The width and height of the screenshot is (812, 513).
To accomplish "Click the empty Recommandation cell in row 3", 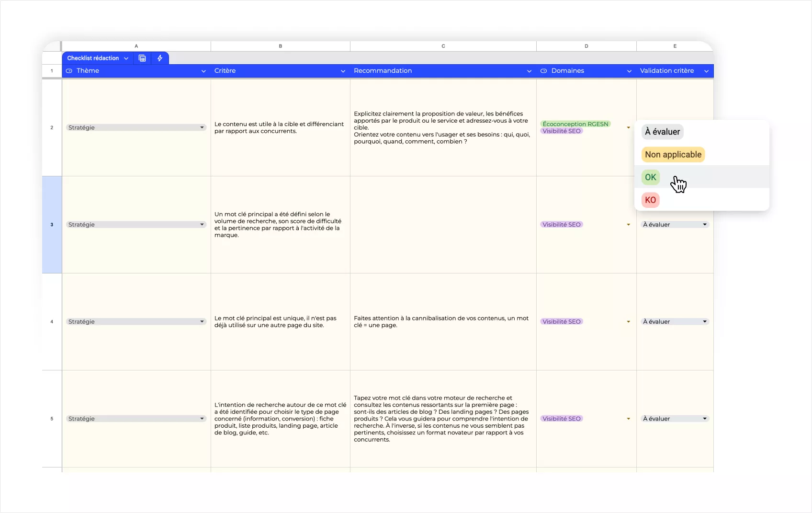I will pyautogui.click(x=443, y=225).
